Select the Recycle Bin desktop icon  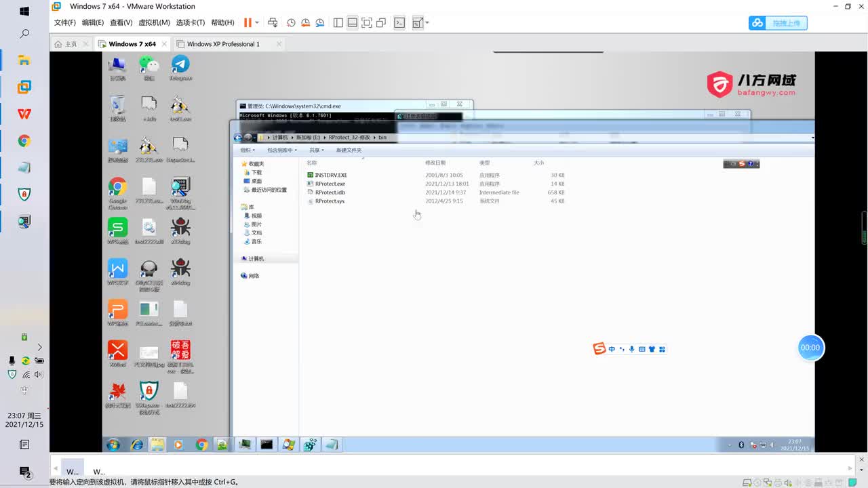(117, 108)
